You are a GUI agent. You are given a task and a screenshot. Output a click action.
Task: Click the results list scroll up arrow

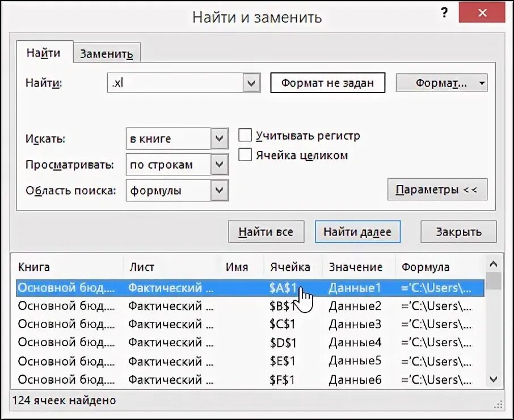494,264
